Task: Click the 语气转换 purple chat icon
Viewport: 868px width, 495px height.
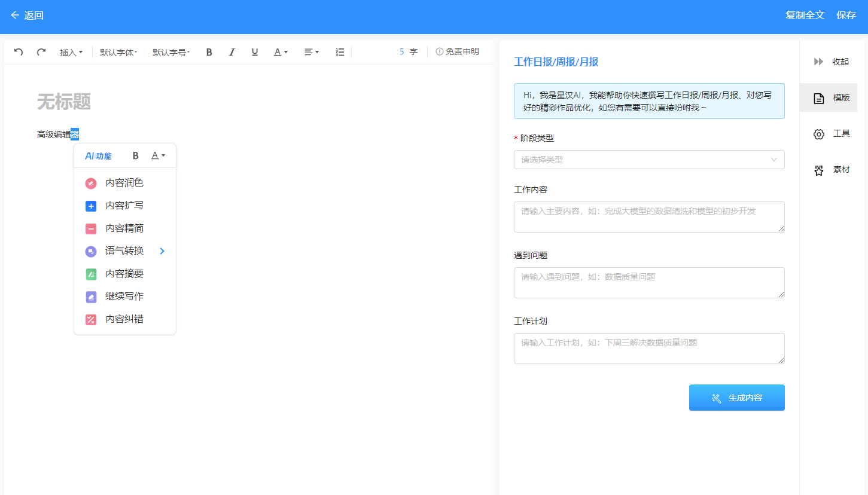Action: [91, 251]
